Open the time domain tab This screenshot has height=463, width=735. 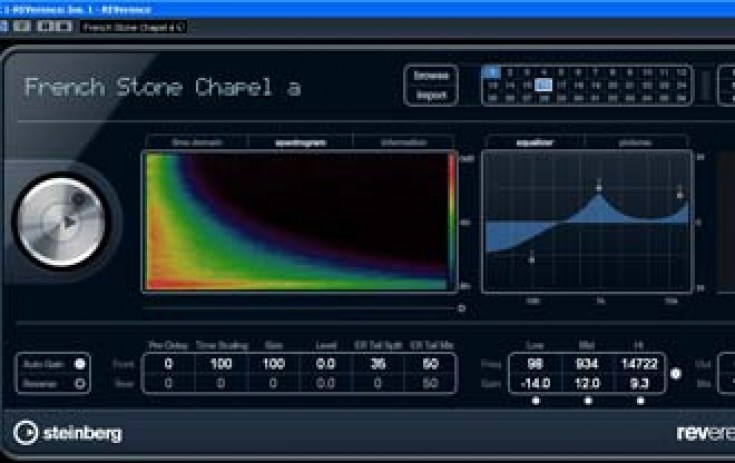pos(197,142)
